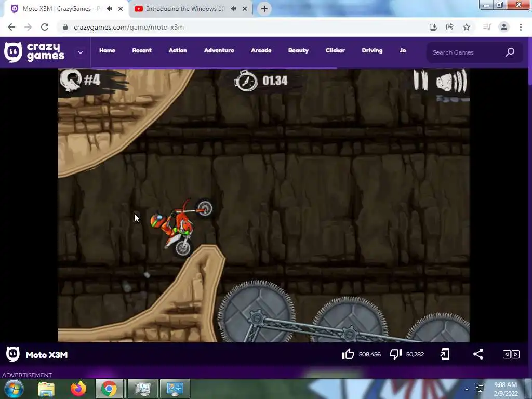Screen dimensions: 532x399
Task: Click the CrazyGames logo
Action: click(x=34, y=52)
